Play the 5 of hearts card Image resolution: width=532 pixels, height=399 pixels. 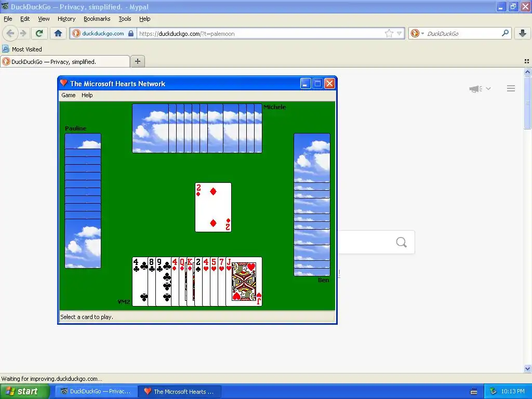pos(214,282)
